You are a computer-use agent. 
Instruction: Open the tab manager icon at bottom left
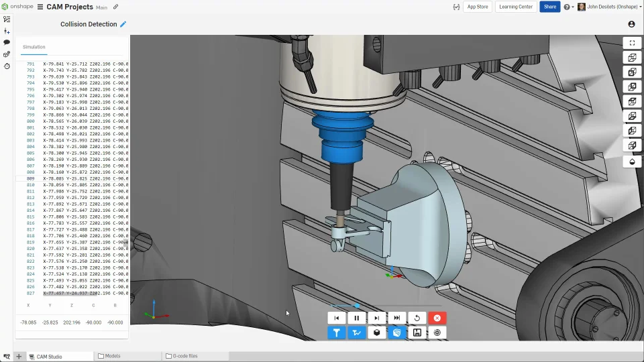pos(7,357)
